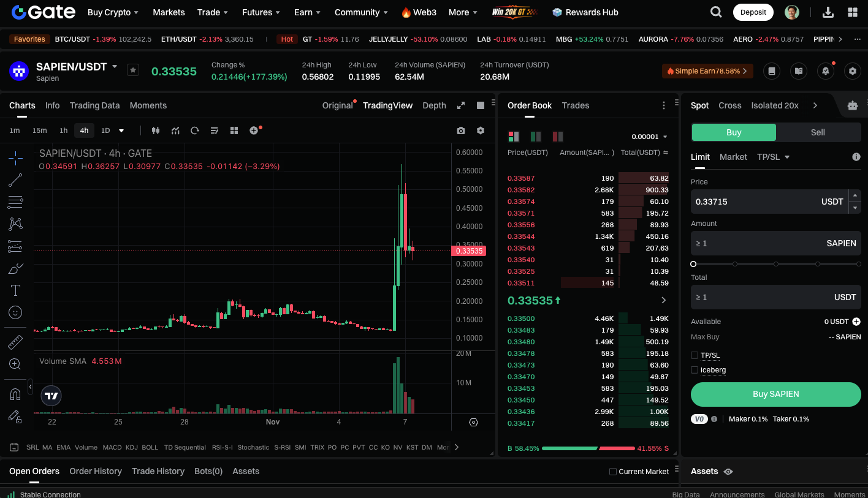Open the Simple Earn 78.58% offer
This screenshot has width=868, height=498.
(707, 71)
